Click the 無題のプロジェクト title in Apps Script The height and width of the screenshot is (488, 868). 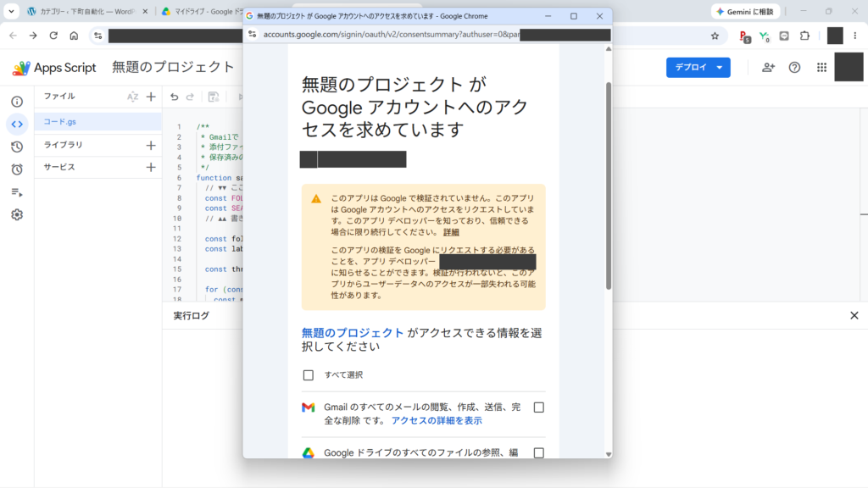tap(173, 67)
